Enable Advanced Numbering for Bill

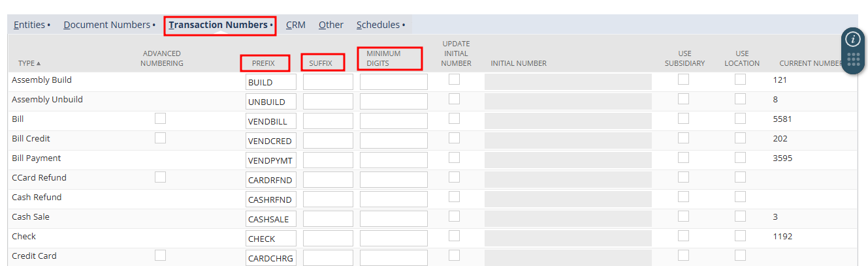pos(160,119)
